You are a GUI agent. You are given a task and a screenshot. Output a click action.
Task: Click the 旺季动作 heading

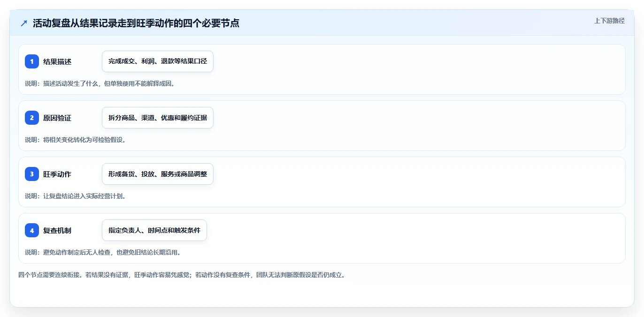(57, 174)
